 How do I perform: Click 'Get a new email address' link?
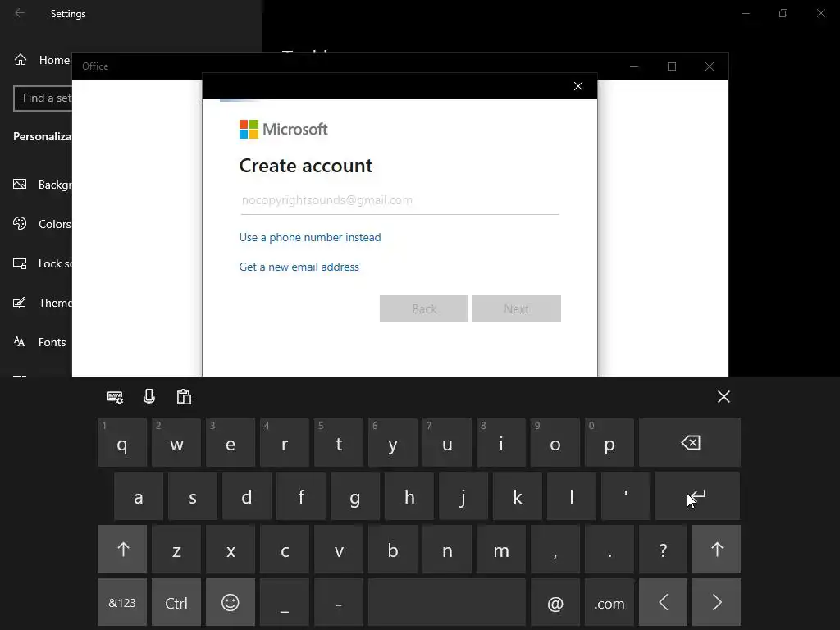tap(299, 267)
